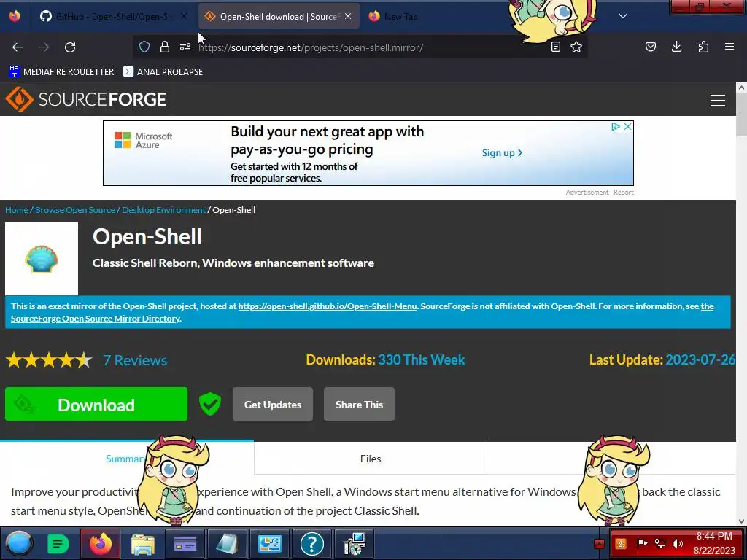
Task: Open tracking protection shield icon
Action: click(144, 47)
